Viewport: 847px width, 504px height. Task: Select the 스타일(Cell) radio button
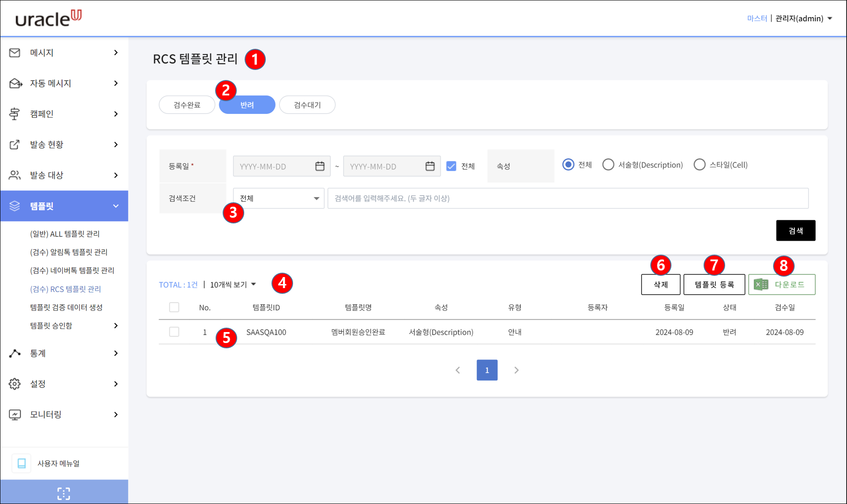[x=699, y=164]
